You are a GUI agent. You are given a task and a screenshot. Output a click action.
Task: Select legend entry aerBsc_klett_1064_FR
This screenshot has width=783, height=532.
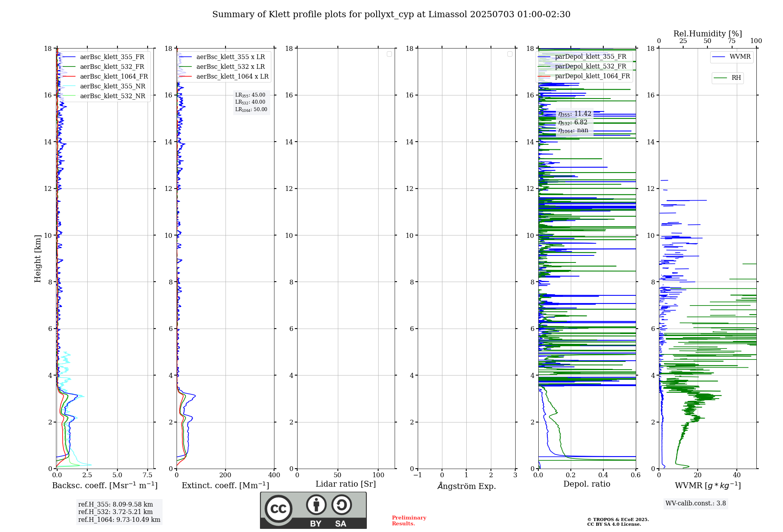coord(106,77)
